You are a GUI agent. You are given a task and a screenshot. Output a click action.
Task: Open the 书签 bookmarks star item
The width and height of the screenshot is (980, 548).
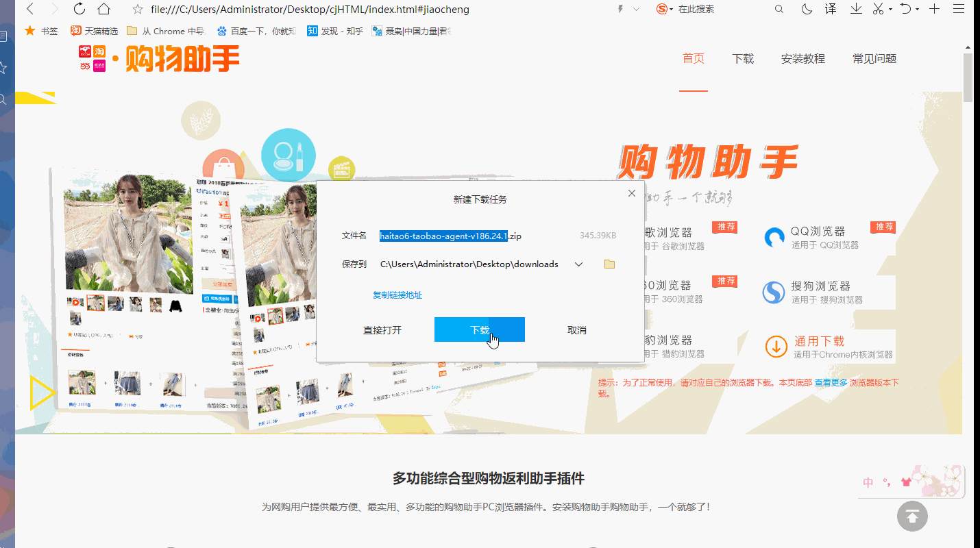(x=41, y=31)
